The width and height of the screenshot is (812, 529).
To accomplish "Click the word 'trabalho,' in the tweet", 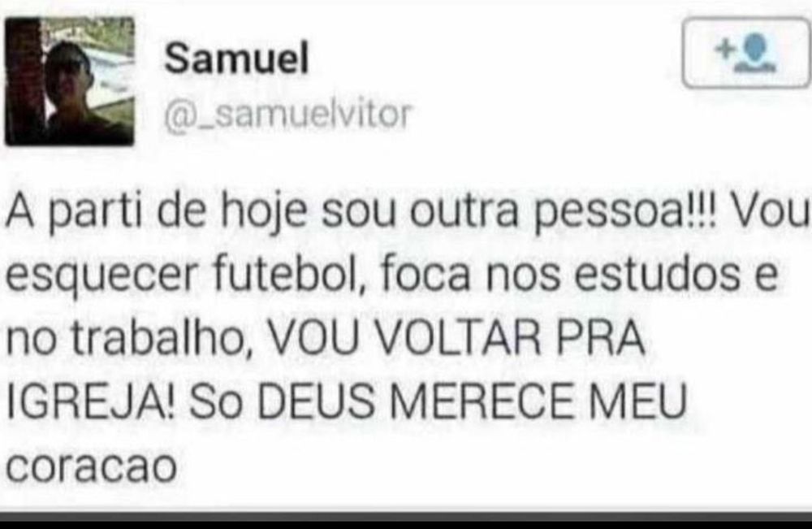I will (162, 338).
